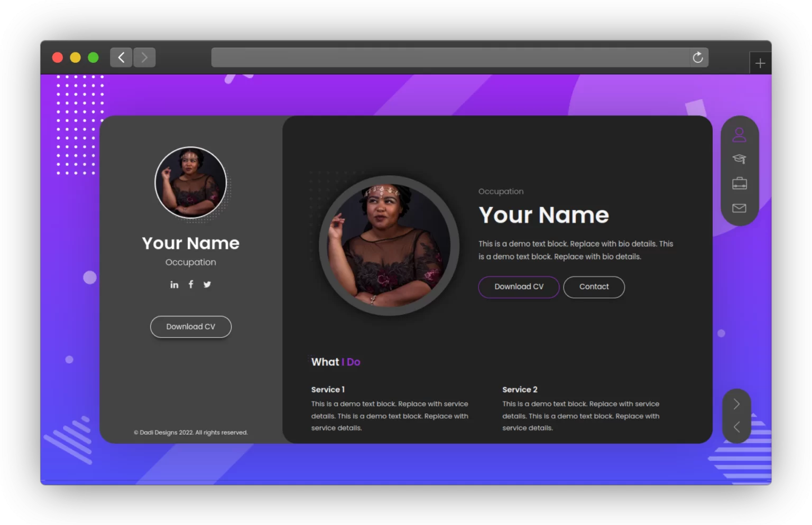Select the graduation cap Education icon
The width and height of the screenshot is (812, 525).
[740, 159]
